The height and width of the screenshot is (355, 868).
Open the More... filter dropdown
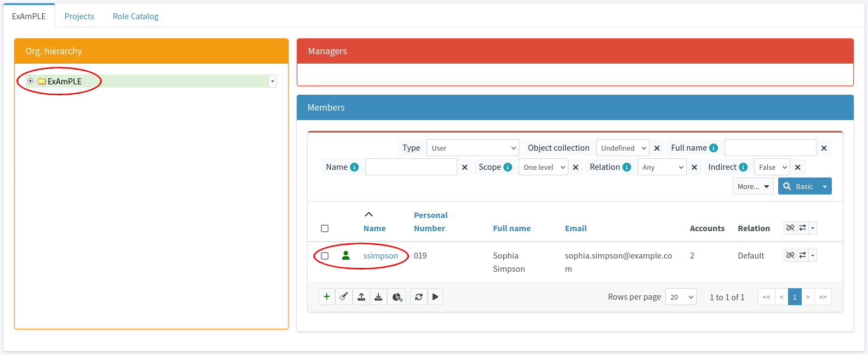click(x=753, y=186)
